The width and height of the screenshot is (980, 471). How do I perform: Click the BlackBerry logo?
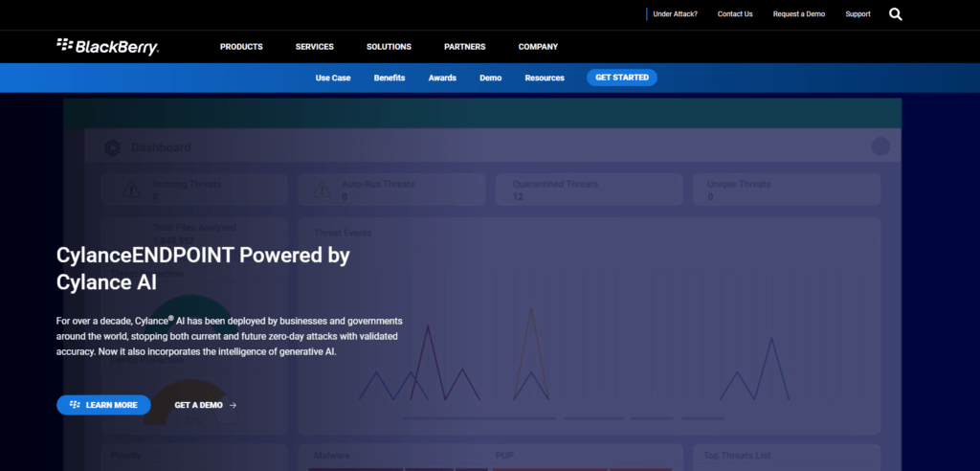(x=107, y=46)
